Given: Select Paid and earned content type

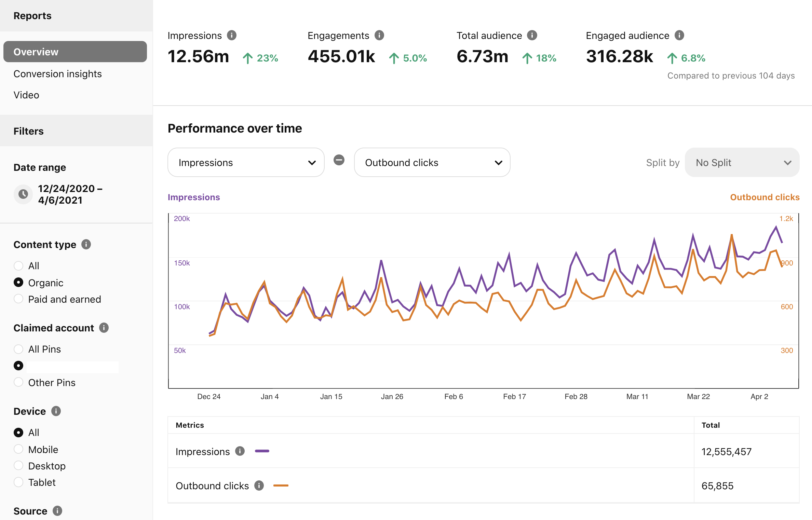Looking at the screenshot, I should pos(18,299).
